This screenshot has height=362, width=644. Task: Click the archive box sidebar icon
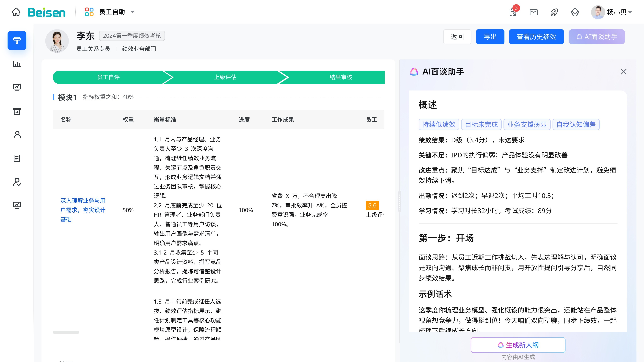click(17, 111)
